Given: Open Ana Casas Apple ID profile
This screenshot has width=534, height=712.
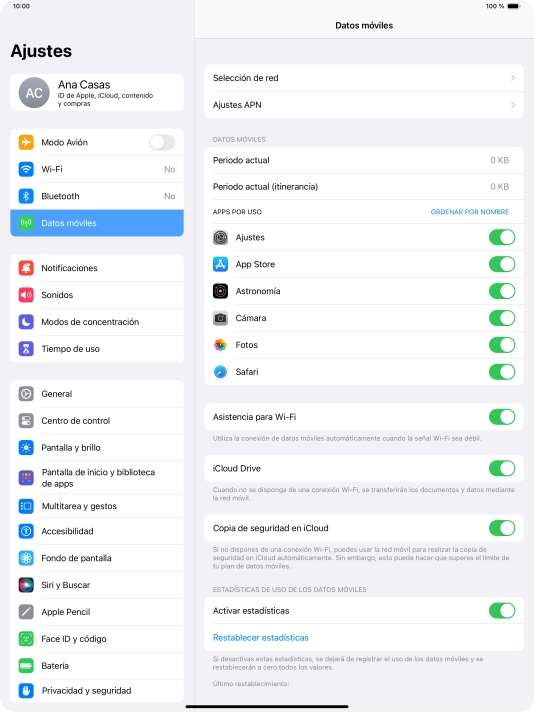Looking at the screenshot, I should 97,93.
